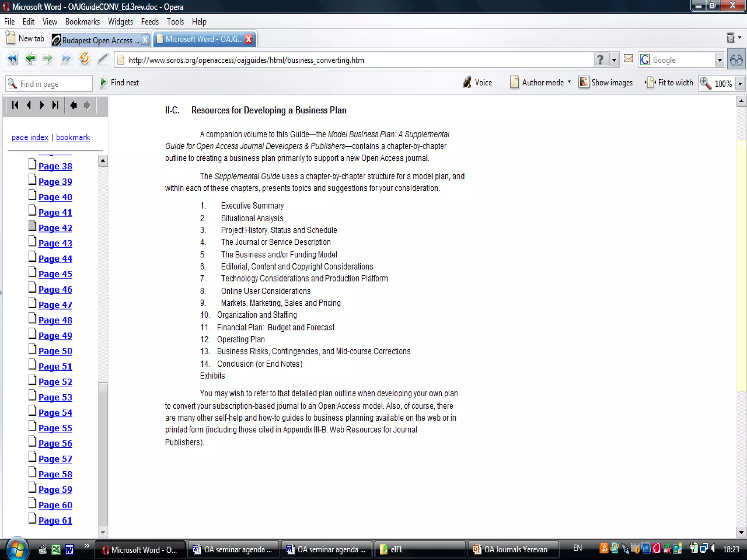Click the Rewind navigation icon
This screenshot has height=560, width=747.
pos(12,59)
